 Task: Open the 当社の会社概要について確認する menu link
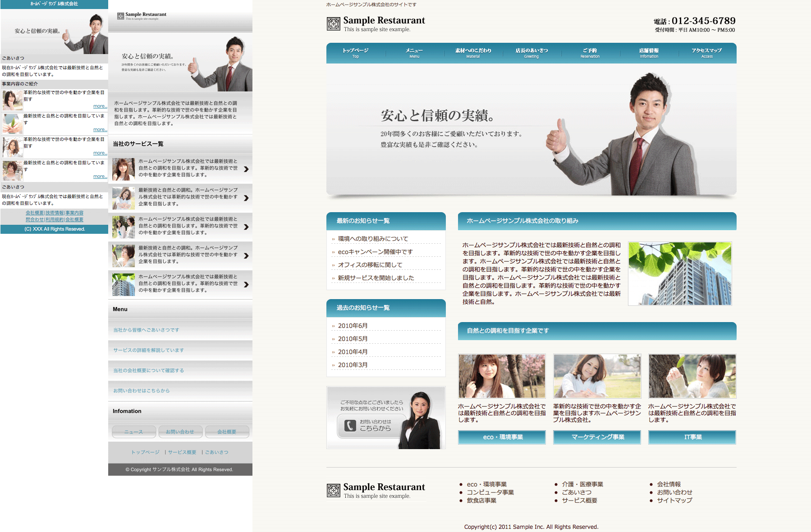(148, 371)
